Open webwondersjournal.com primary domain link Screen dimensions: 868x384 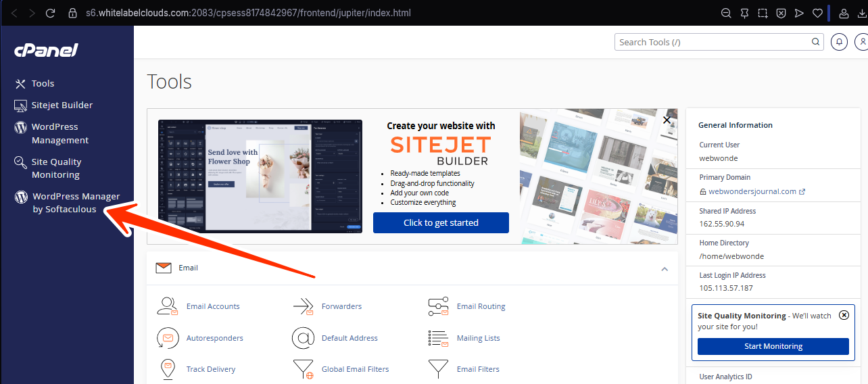pos(752,191)
